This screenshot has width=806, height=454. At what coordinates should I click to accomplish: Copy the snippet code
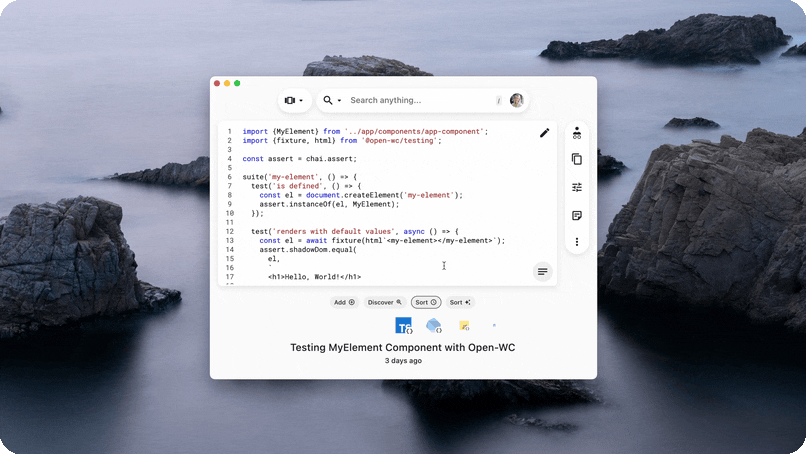pos(577,159)
